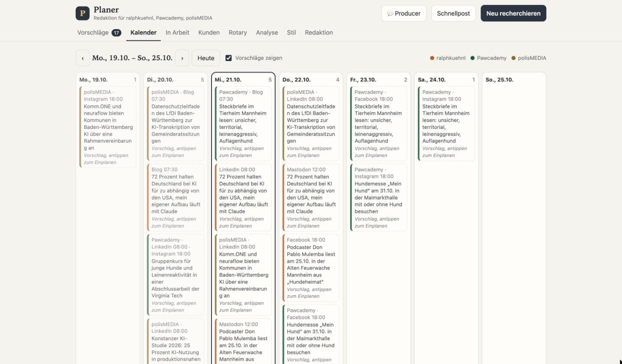Start a new search with "Neu recherchieren"
The width and height of the screenshot is (622, 364).
click(x=513, y=13)
